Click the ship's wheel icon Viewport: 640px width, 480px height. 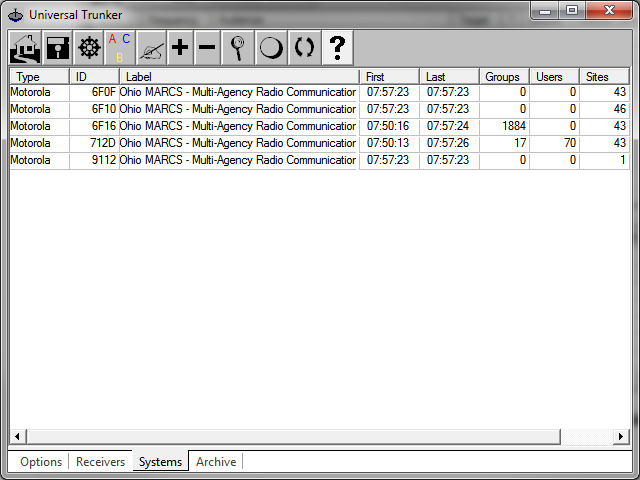click(x=88, y=47)
